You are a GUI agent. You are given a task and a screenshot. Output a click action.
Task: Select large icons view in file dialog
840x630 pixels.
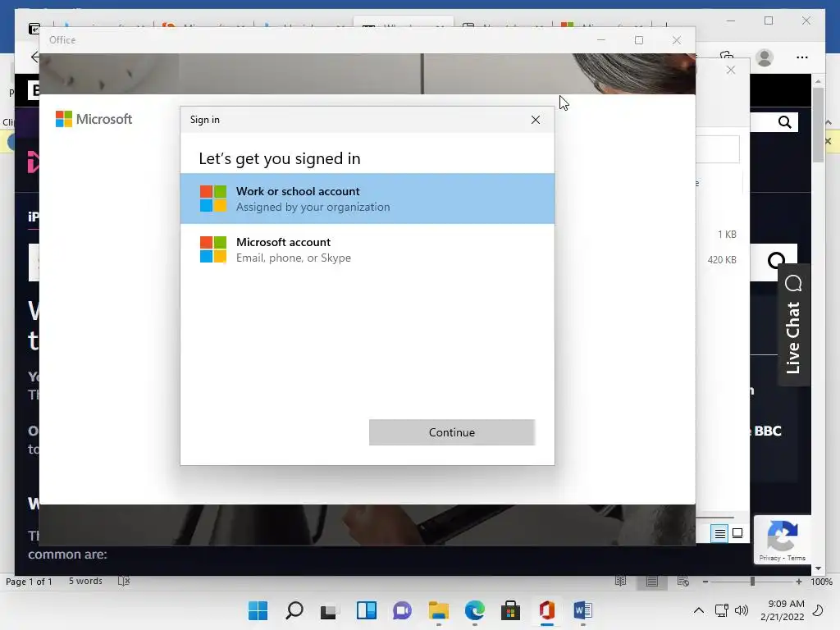737,533
